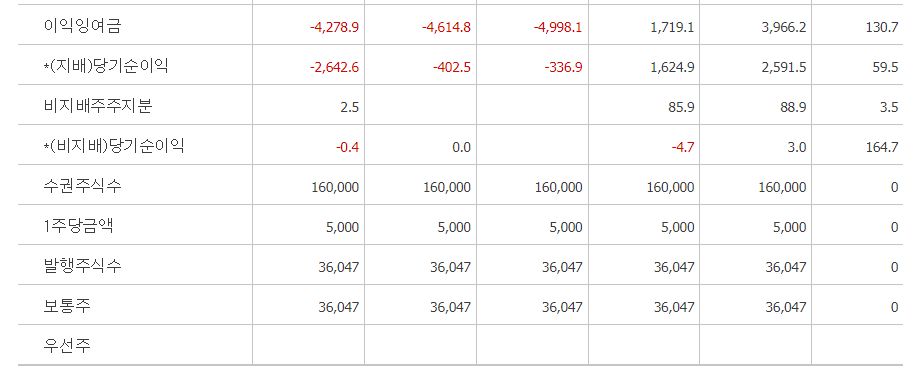
Task: Select the 3,966.2 retained earnings cell
Action: point(784,27)
